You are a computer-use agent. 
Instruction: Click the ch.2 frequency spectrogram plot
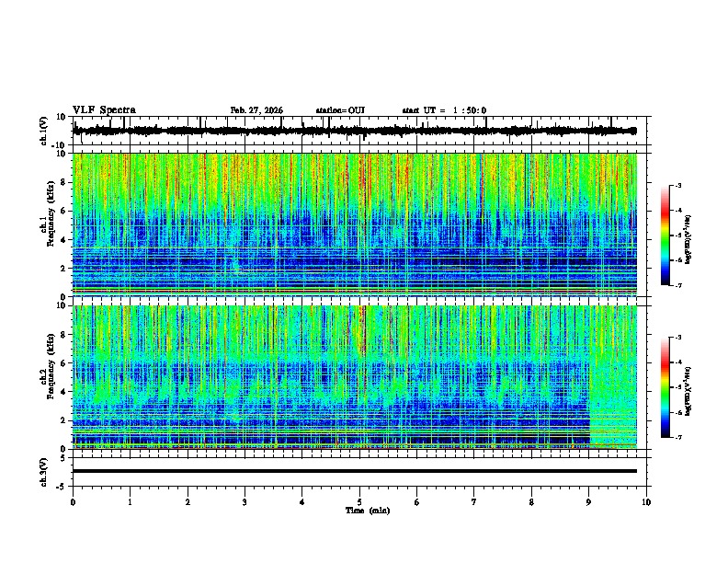(x=355, y=377)
